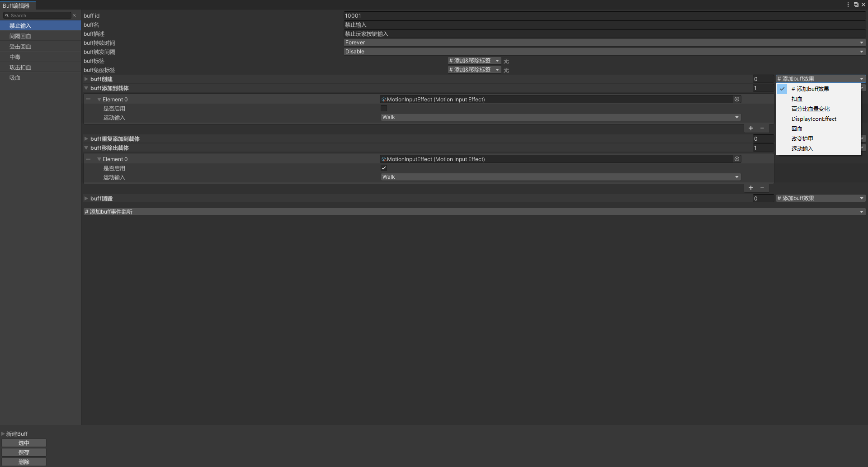Select 扣血 from the effect menu
Image resolution: width=868 pixels, height=467 pixels.
(818, 99)
